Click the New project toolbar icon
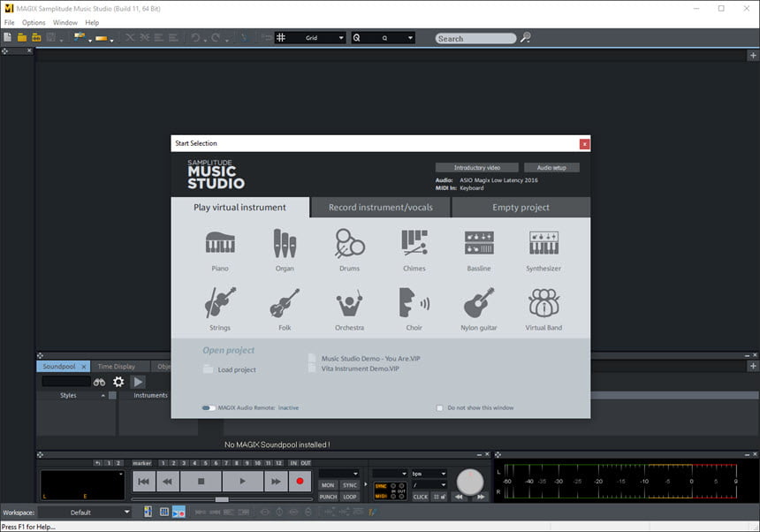 tap(8, 37)
